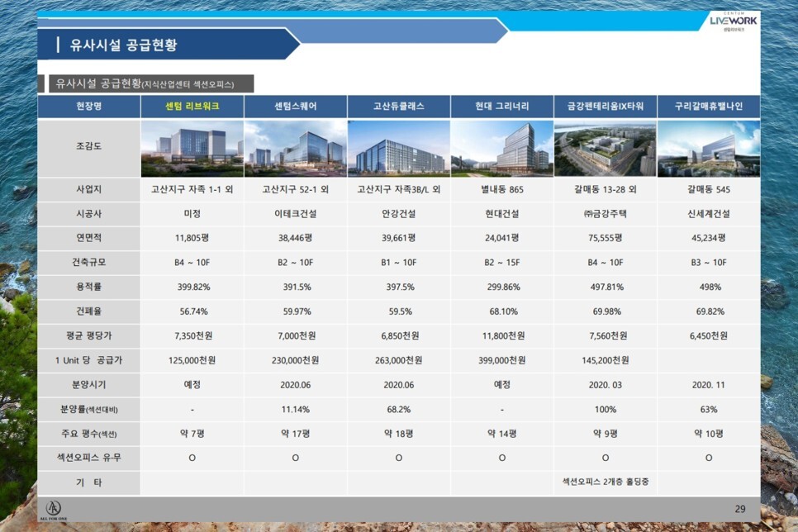Click the 100% sales rate cell

coord(606,409)
